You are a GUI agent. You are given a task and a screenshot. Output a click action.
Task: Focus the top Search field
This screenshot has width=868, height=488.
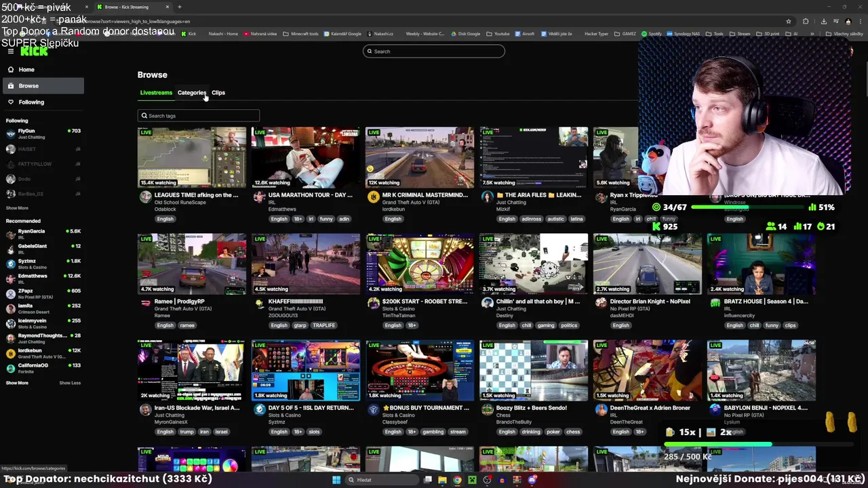[x=434, y=51]
